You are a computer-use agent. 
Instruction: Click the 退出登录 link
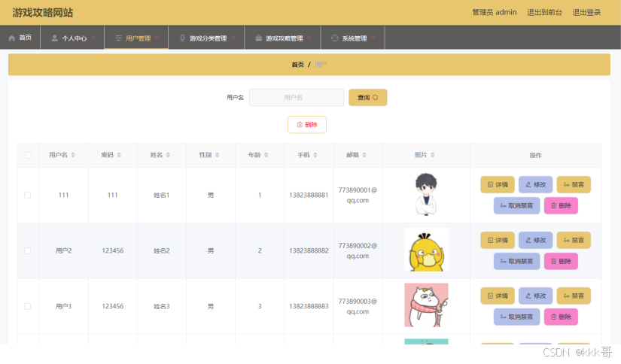pos(586,12)
